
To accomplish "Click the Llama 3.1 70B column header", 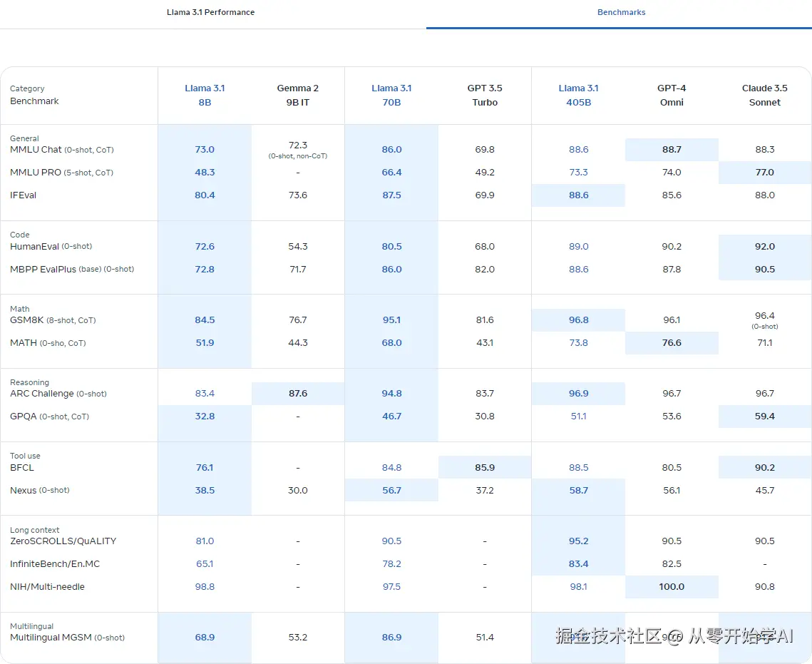I will [x=391, y=96].
